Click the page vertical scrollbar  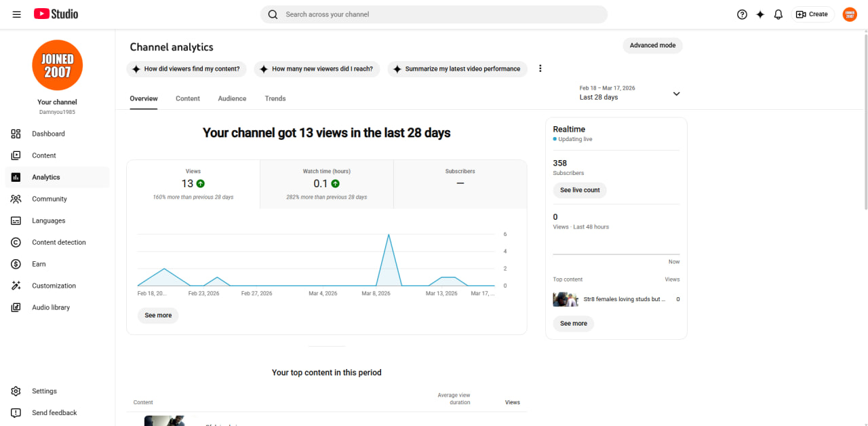point(865,121)
